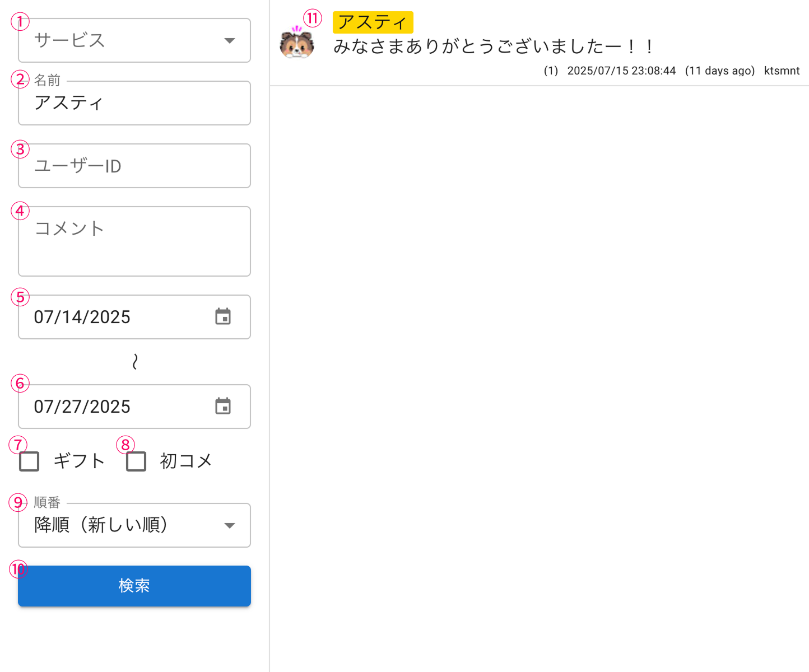Screen dimensions: 809x672
Task: Focus the 名前 text field
Action: (x=134, y=103)
